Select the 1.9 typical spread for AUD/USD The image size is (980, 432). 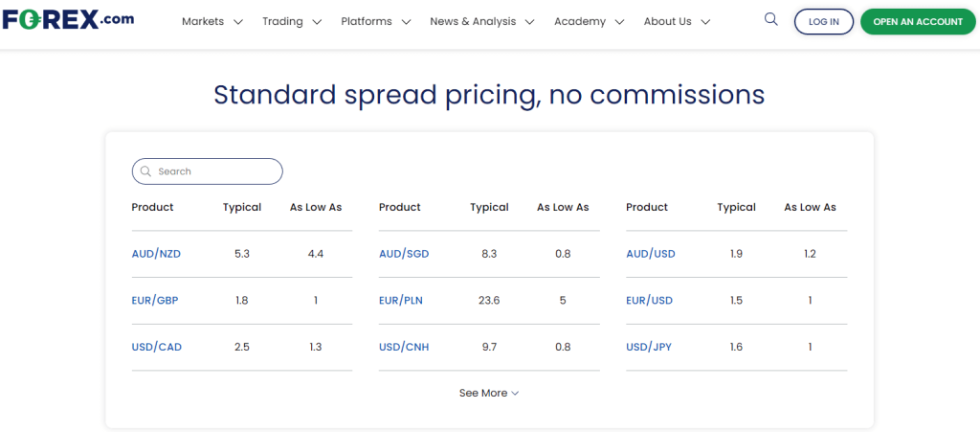736,254
